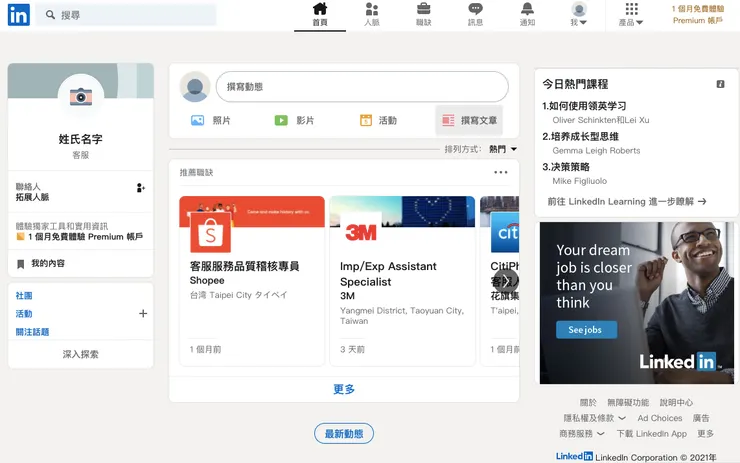Viewport: 740px width, 463px height.
Task: Click the 撰寫文章 write article button
Action: point(469,121)
